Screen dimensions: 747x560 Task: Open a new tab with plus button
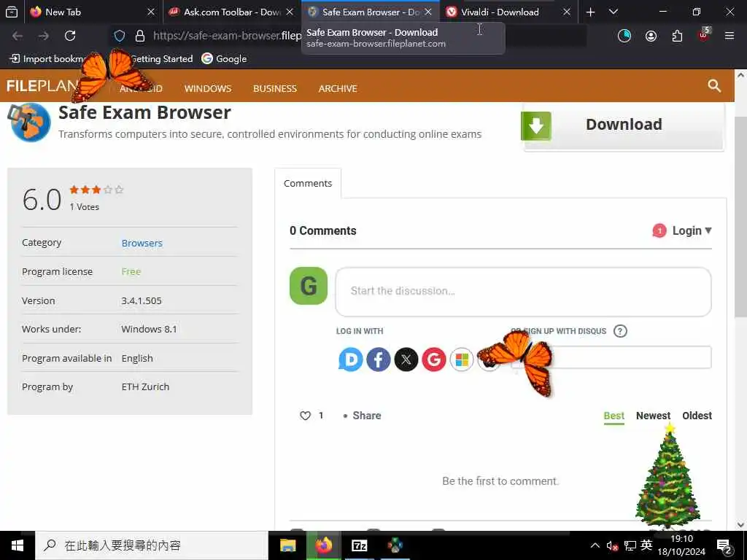[590, 12]
